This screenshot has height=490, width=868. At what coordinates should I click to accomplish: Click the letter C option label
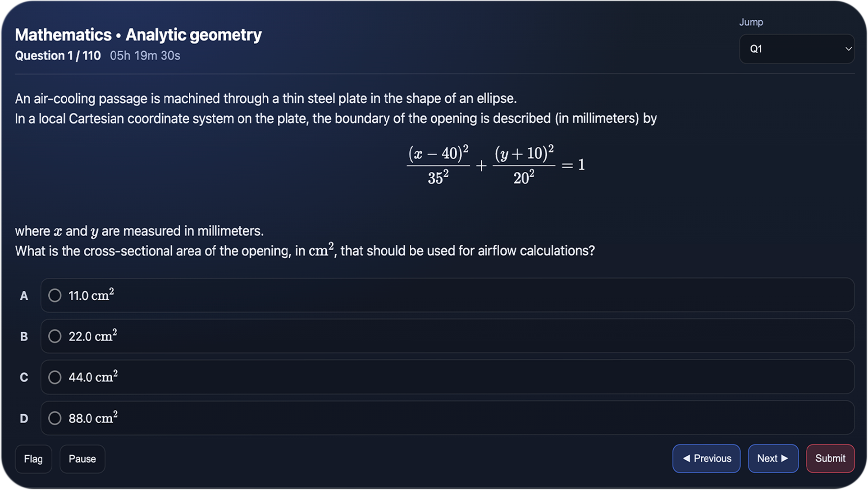(24, 377)
